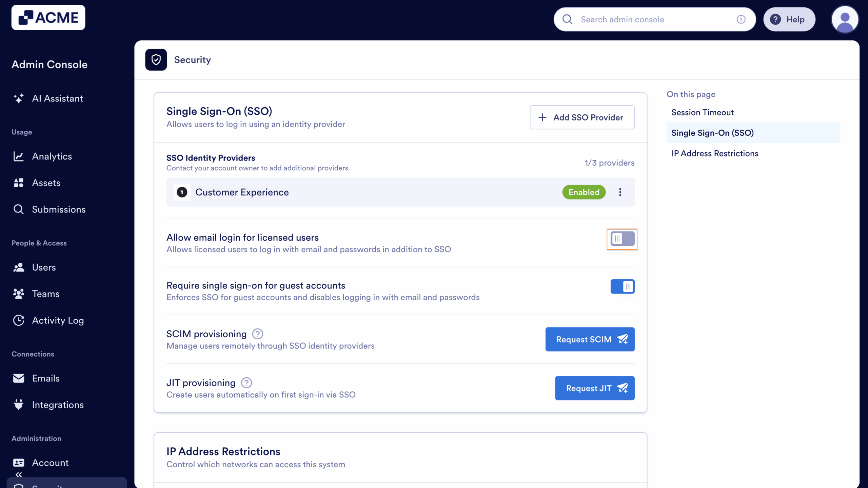The width and height of the screenshot is (868, 488).
Task: Disable single sign-on requirement for guest accounts
Action: [x=622, y=286]
